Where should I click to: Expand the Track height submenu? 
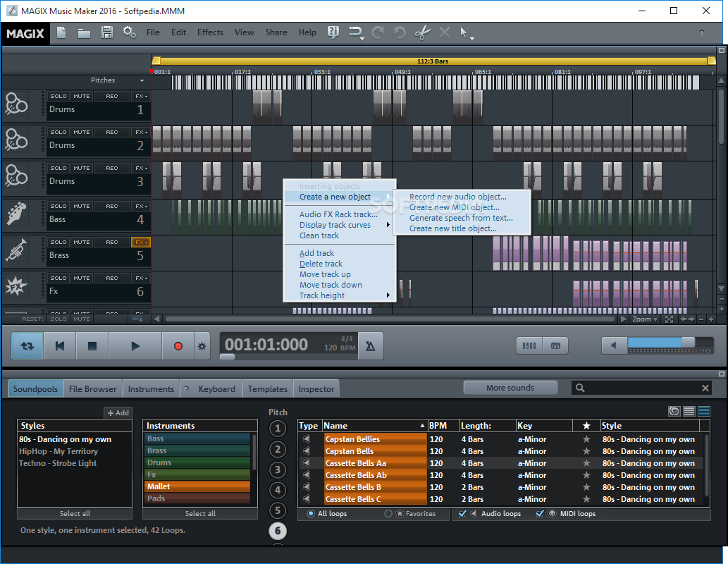click(x=338, y=295)
